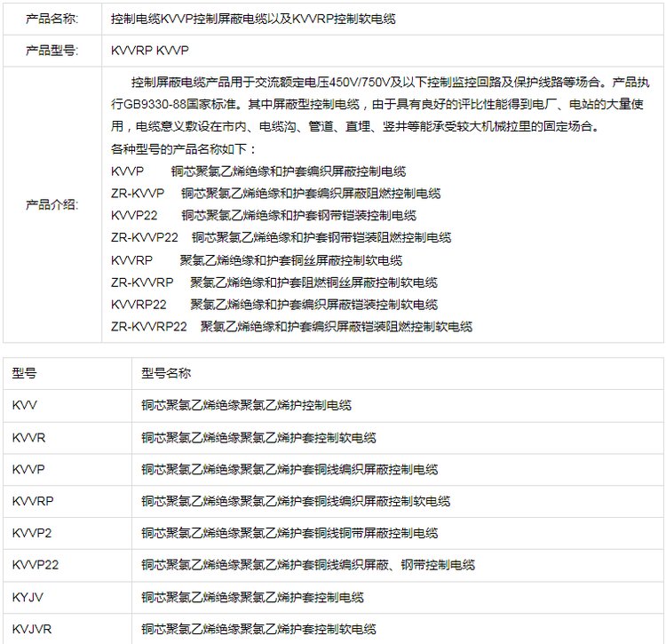This screenshot has width=666, height=644.
Task: Click the 型号 column header
Action: point(67,373)
